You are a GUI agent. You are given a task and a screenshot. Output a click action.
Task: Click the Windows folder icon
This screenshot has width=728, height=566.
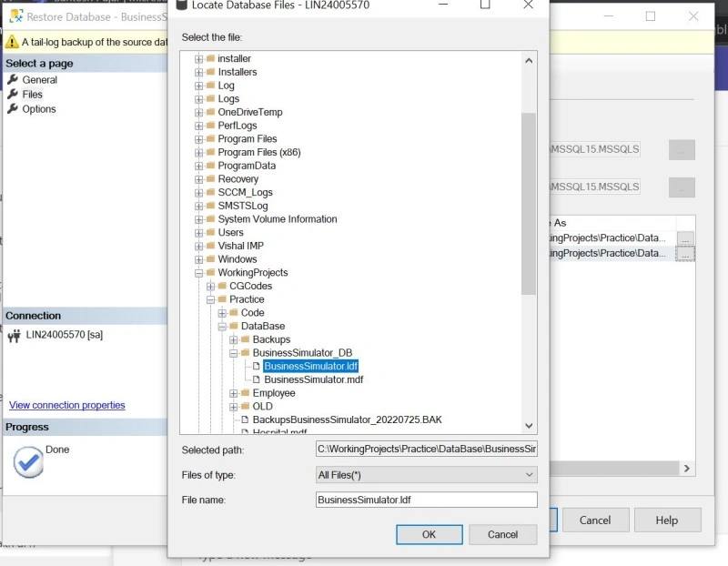tap(210, 259)
